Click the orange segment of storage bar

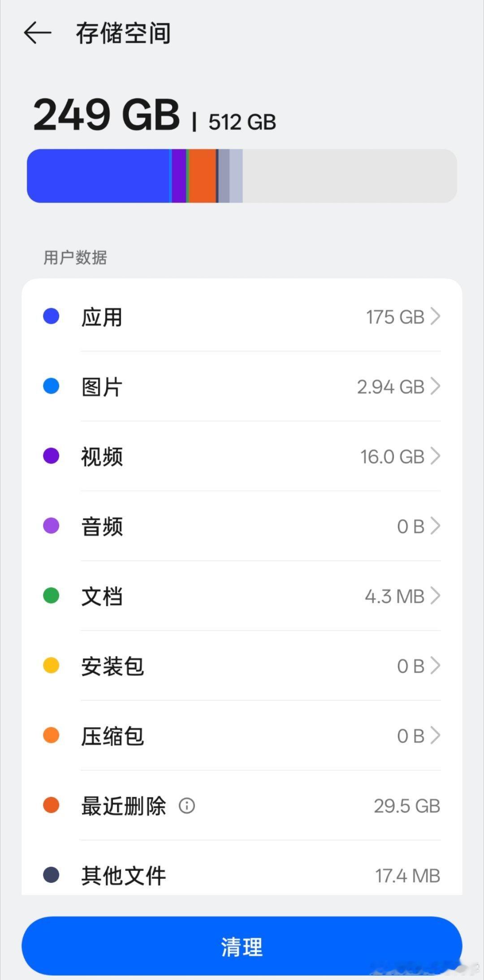202,176
